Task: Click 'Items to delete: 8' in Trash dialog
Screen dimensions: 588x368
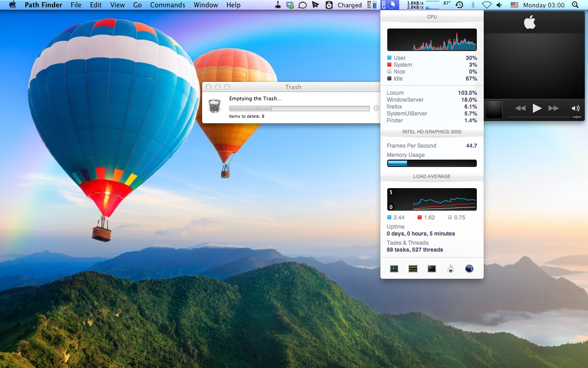Action: (247, 116)
